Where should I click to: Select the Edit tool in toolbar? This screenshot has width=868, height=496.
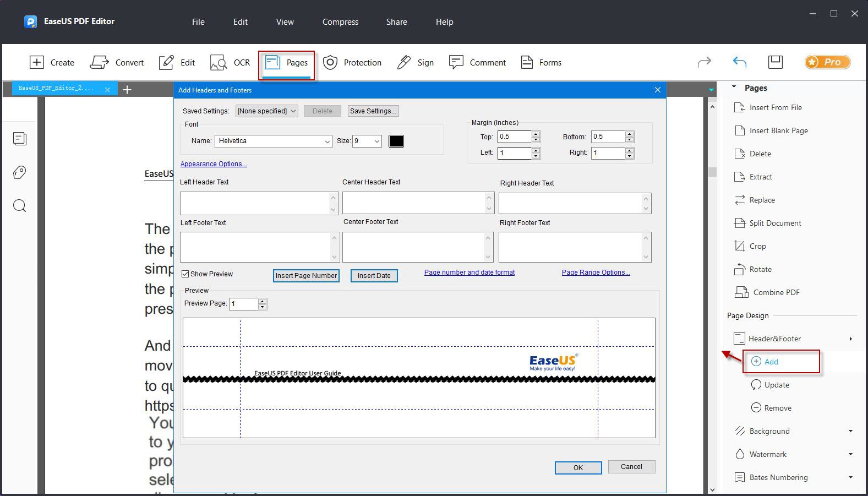coord(177,62)
